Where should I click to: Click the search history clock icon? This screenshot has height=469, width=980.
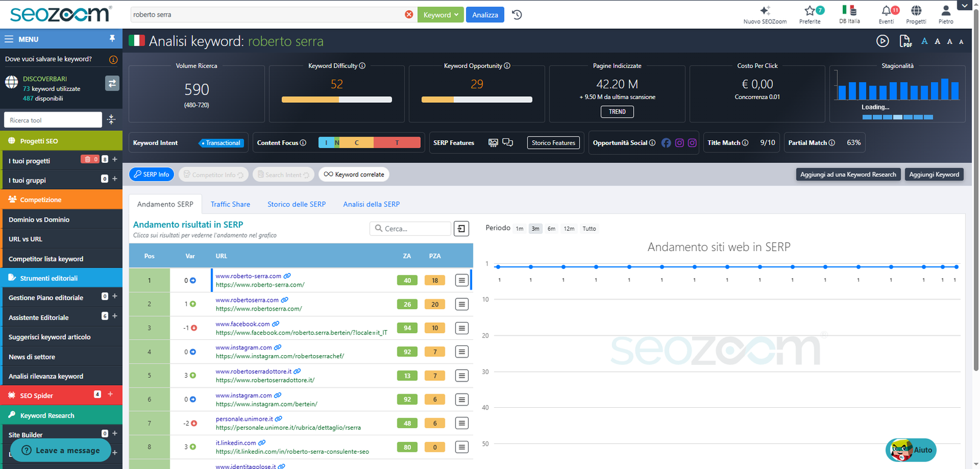point(517,15)
